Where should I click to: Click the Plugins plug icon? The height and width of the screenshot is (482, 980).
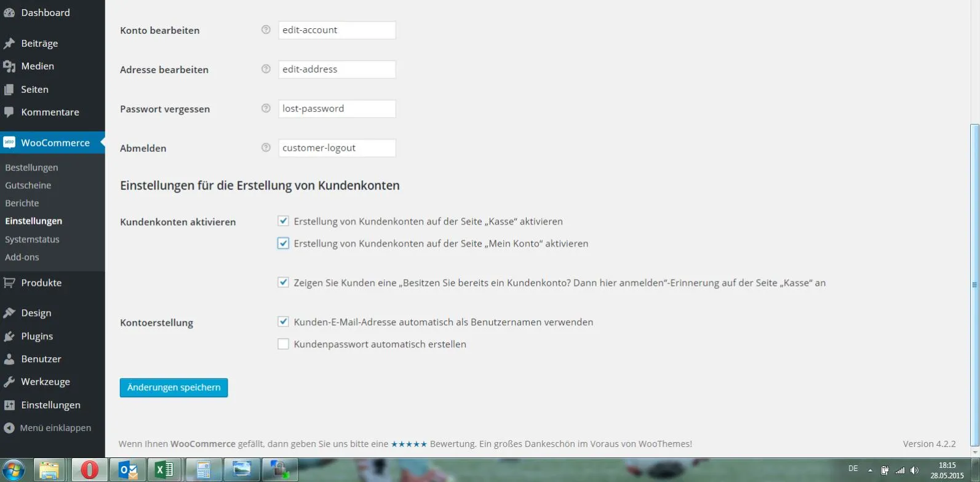(9, 336)
